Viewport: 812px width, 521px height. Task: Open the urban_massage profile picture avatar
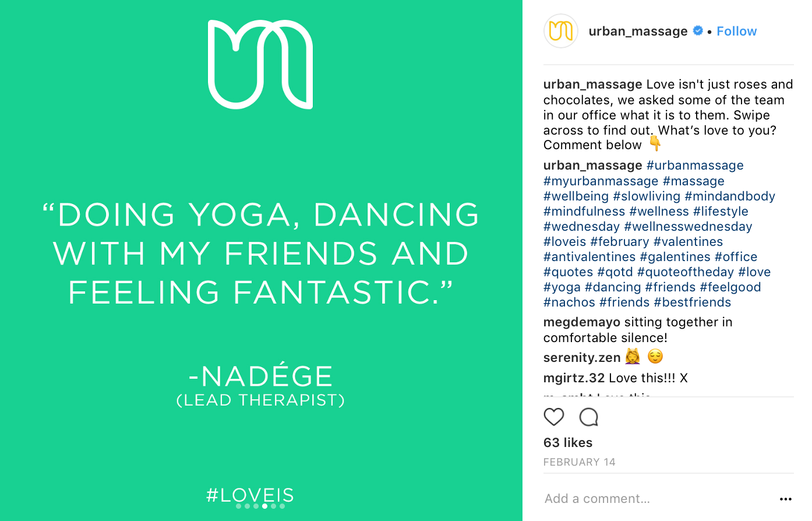point(560,31)
